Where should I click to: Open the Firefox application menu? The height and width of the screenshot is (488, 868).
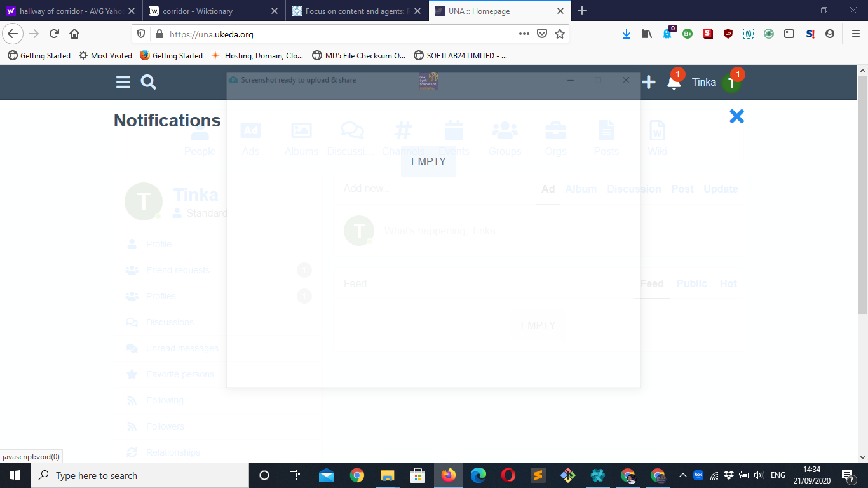[x=855, y=34]
